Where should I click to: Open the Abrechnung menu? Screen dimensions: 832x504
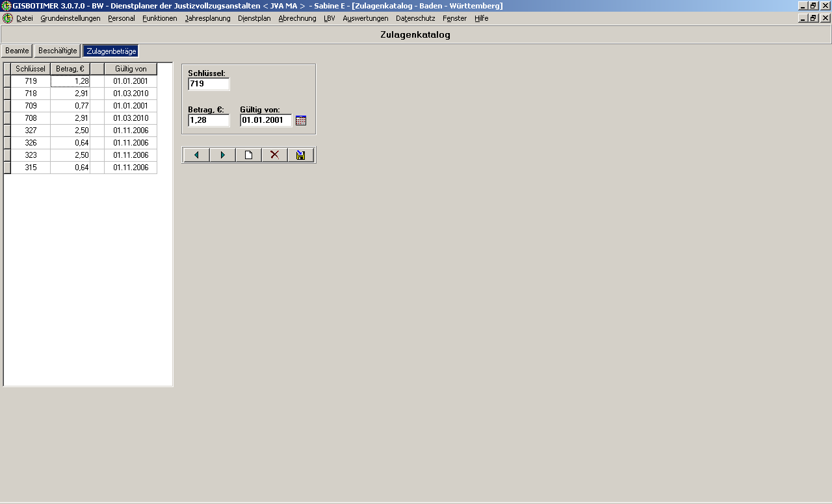pyautogui.click(x=297, y=18)
